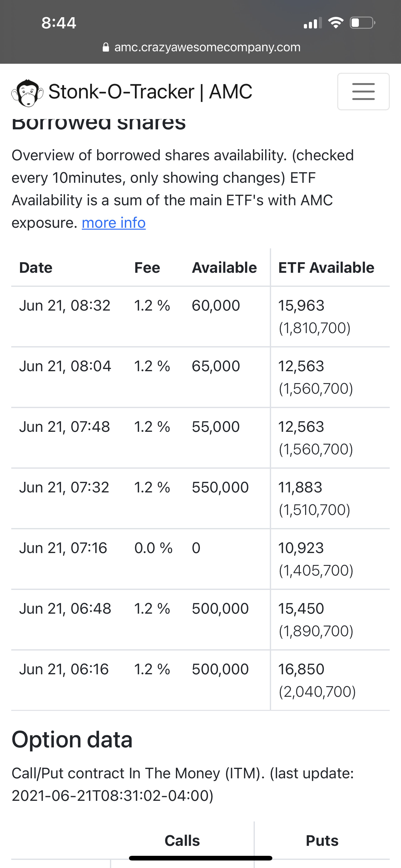
Task: Open the 'more info' link
Action: [x=113, y=223]
